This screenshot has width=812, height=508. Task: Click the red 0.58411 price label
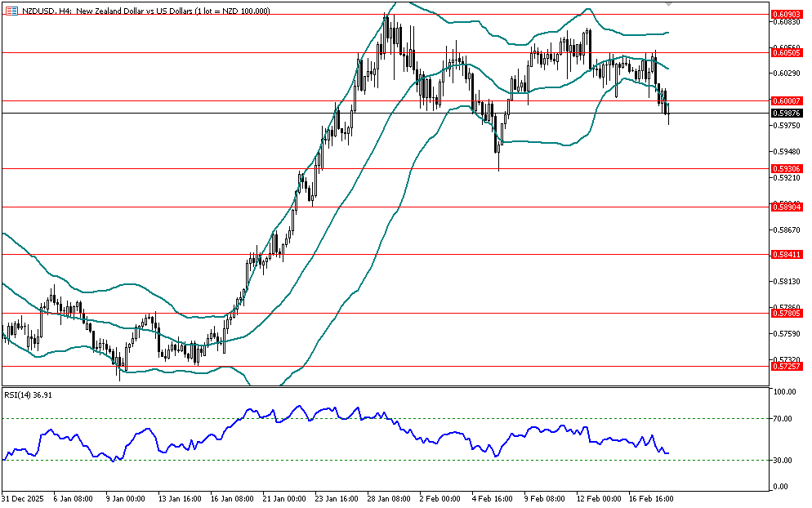click(785, 255)
